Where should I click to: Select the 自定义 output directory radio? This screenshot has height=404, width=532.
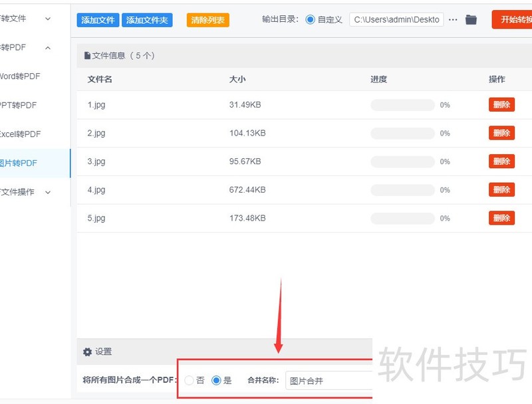click(x=311, y=20)
